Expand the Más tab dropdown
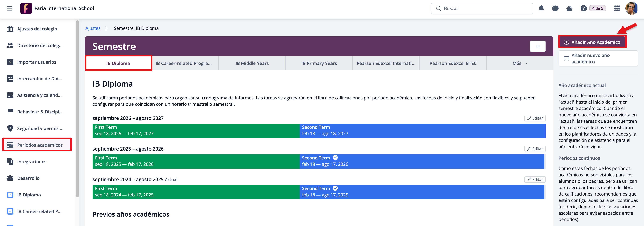 [x=520, y=63]
